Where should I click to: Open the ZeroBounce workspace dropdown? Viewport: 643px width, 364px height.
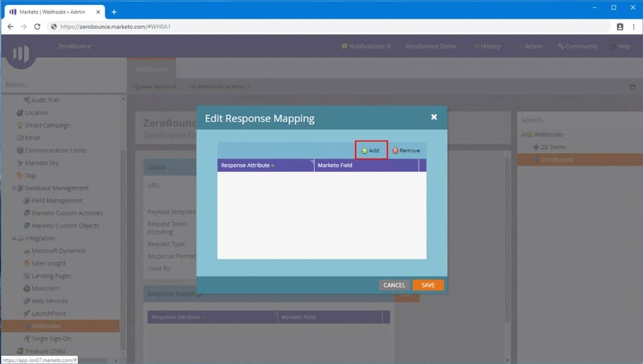point(75,46)
